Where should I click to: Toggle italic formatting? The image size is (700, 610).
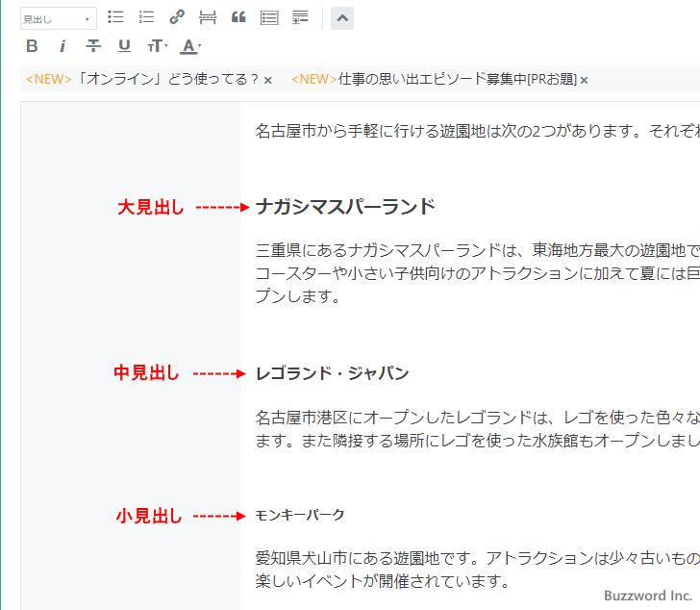pyautogui.click(x=62, y=46)
